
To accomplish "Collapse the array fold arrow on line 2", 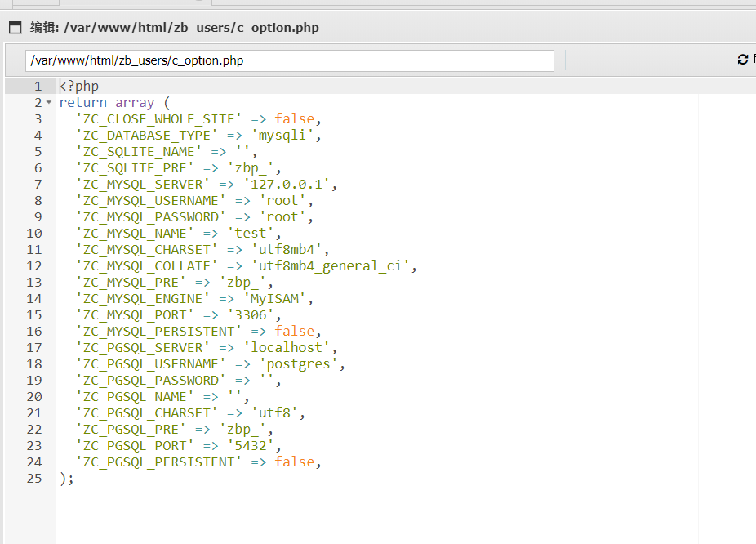I will click(x=49, y=103).
